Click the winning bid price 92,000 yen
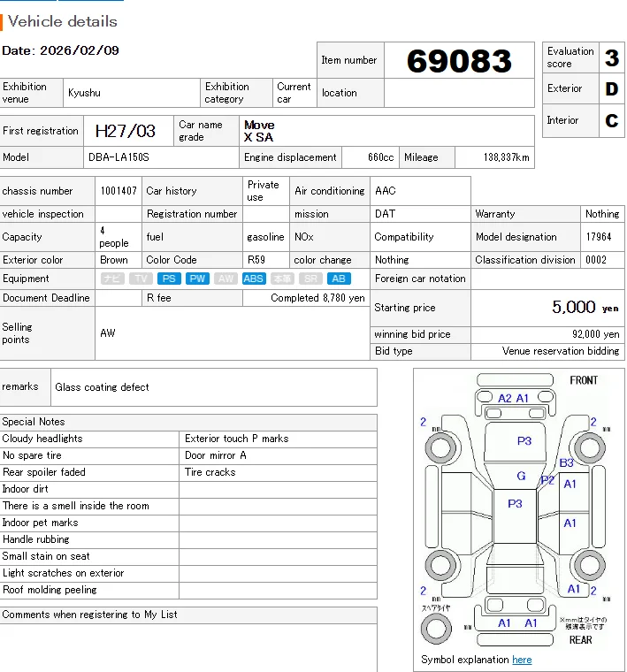The width and height of the screenshot is (627, 672). 596,334
